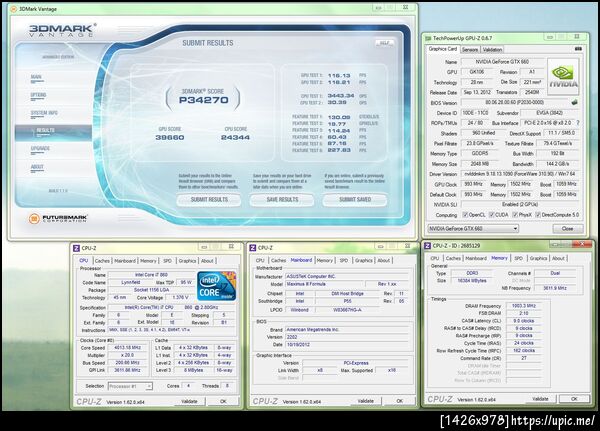This screenshot has height=431, width=600.
Task: Click the Release Date Sep 13, 2012 field
Action: click(476, 92)
